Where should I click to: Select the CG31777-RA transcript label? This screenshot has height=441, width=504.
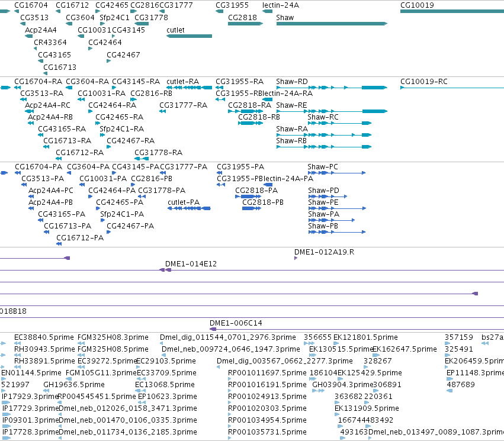click(x=183, y=105)
